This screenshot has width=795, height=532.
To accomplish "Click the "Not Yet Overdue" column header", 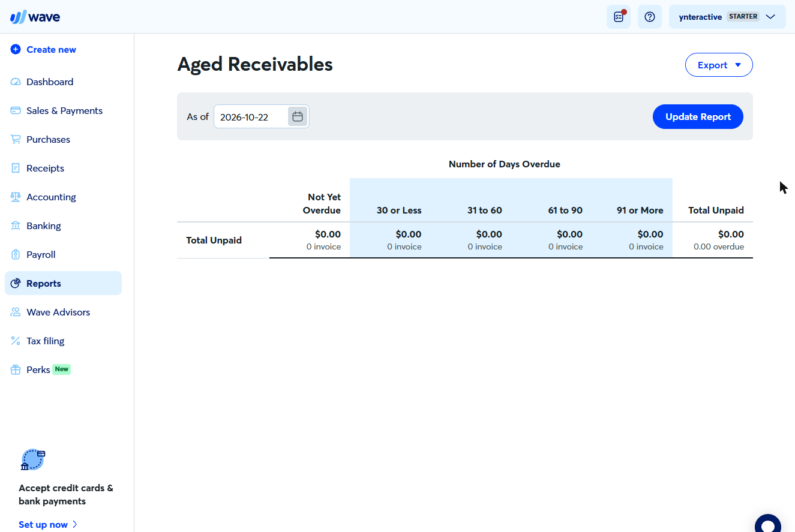I will 322,204.
